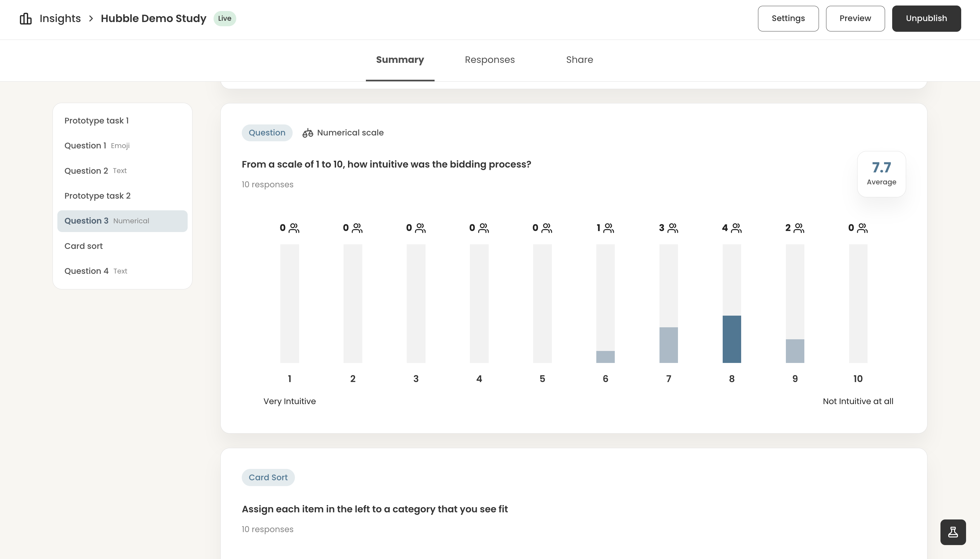The image size is (980, 559).
Task: Click respondents icon above bar 1
Action: tap(294, 228)
